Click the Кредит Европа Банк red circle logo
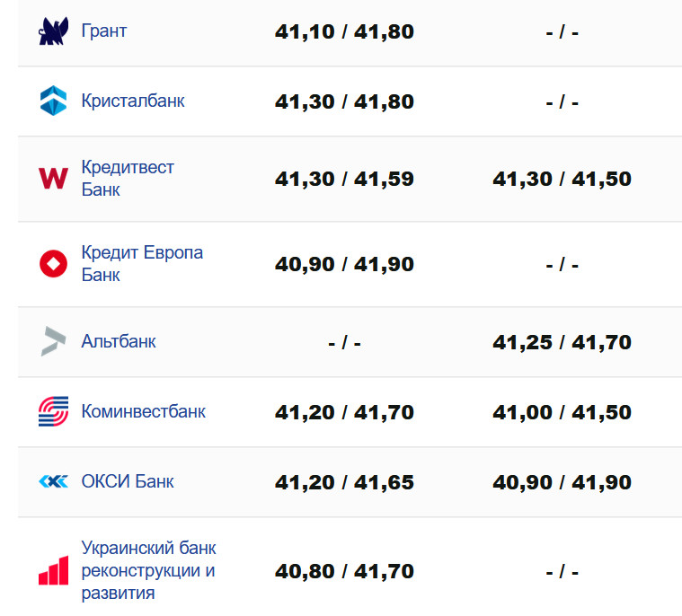 coord(53,264)
